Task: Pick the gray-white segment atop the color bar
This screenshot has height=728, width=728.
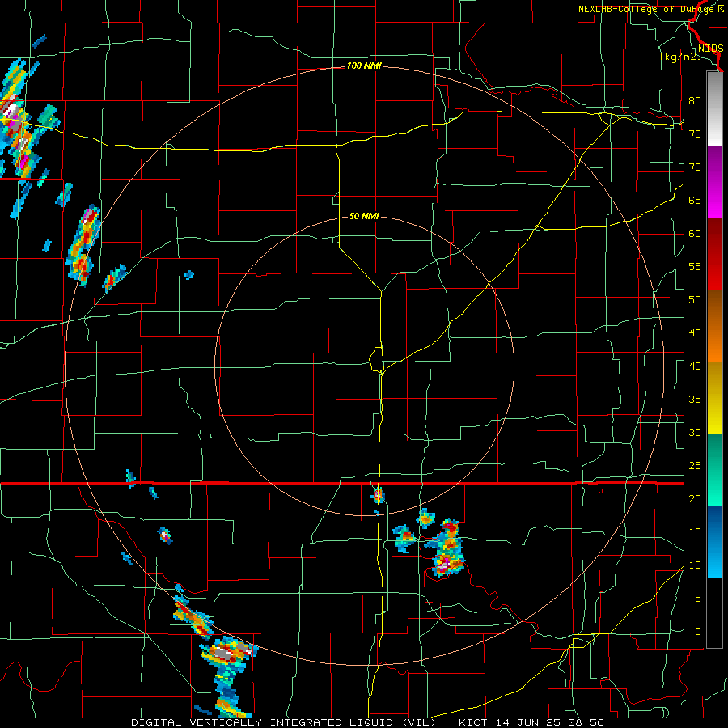Action: [x=714, y=108]
